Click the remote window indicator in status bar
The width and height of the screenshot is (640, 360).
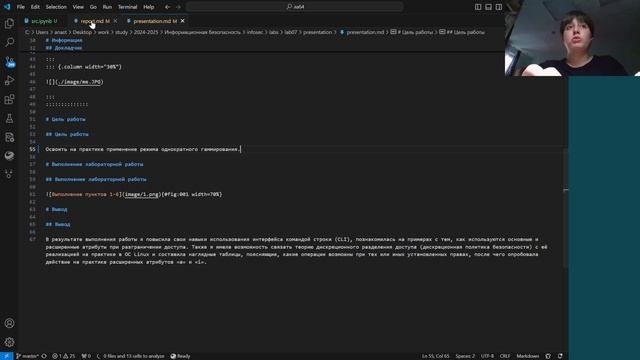coord(7,356)
